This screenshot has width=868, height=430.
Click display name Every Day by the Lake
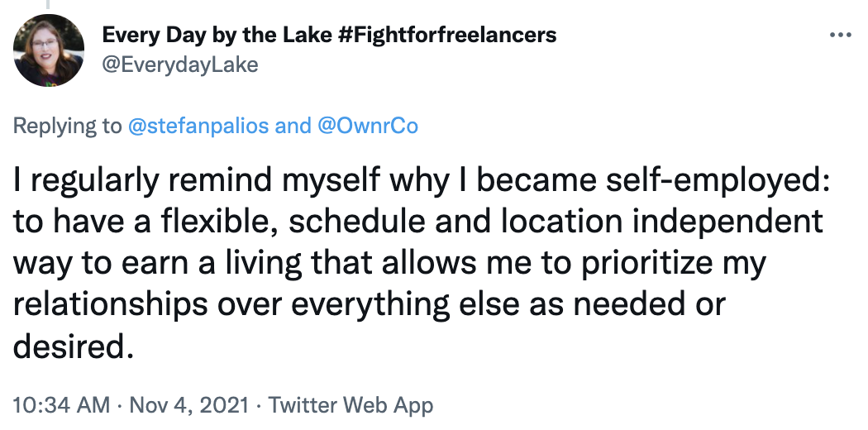coord(217,35)
